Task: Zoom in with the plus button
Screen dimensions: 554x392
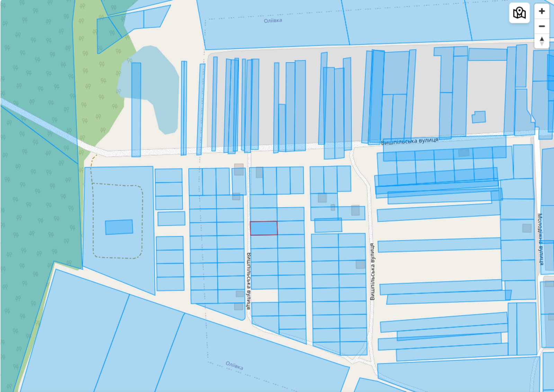Action: pyautogui.click(x=542, y=11)
